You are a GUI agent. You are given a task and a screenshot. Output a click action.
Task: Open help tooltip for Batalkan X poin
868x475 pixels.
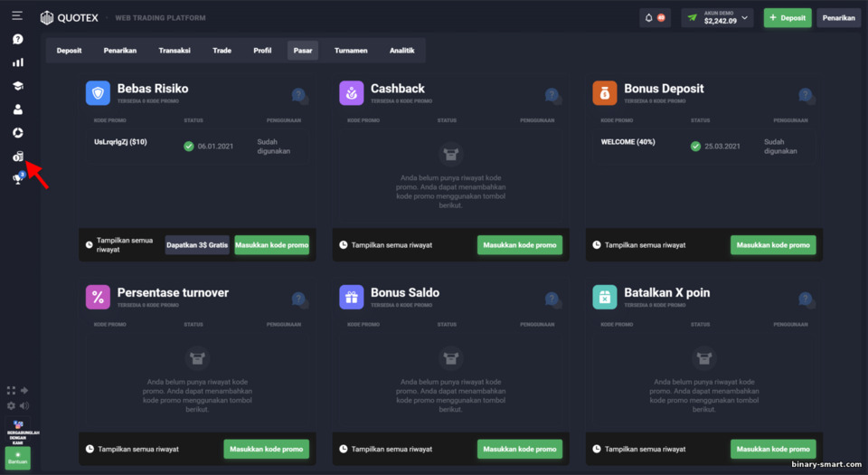(807, 300)
